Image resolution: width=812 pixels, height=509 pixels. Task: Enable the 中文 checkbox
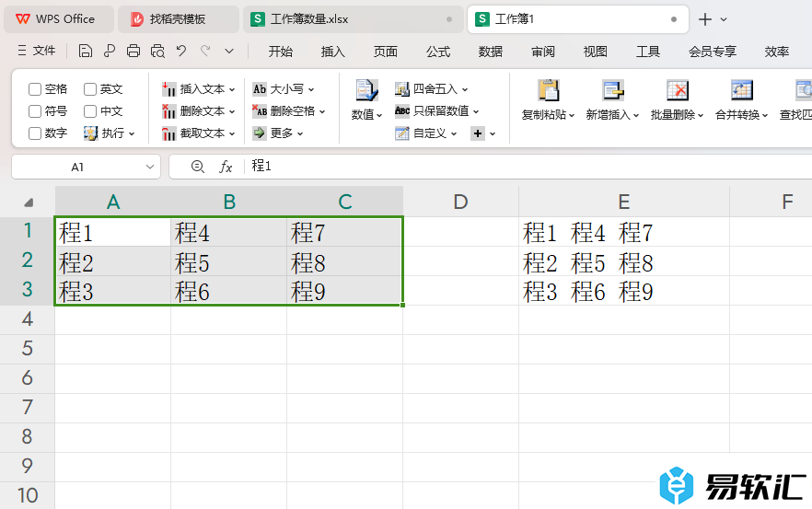coord(90,111)
